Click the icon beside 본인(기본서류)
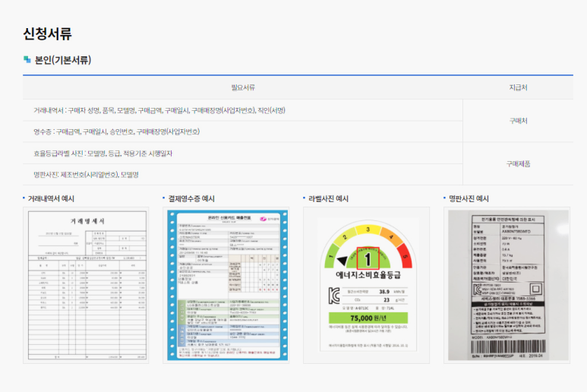 coord(27,59)
